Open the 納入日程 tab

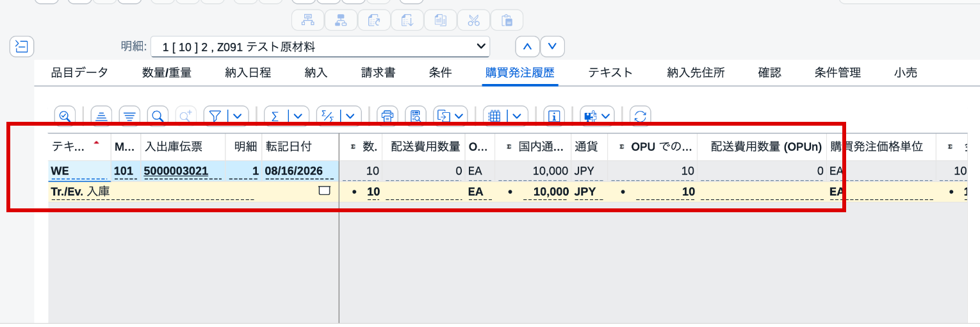pyautogui.click(x=248, y=73)
